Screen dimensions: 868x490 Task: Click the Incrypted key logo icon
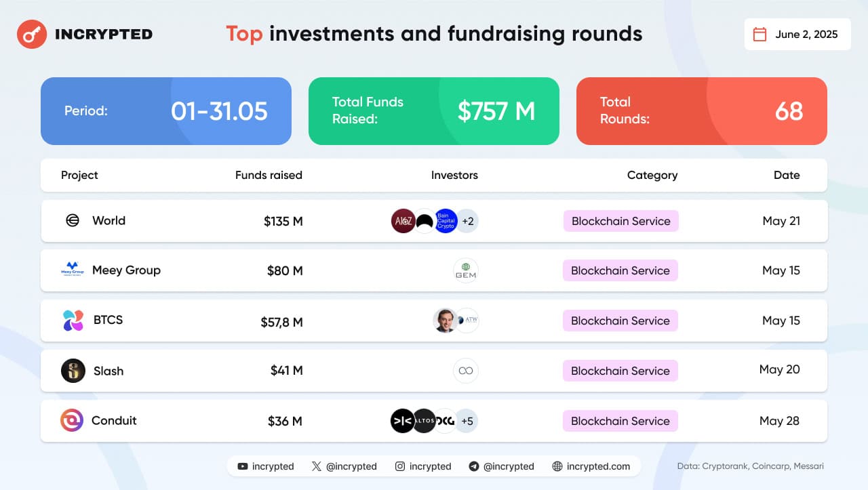31,34
